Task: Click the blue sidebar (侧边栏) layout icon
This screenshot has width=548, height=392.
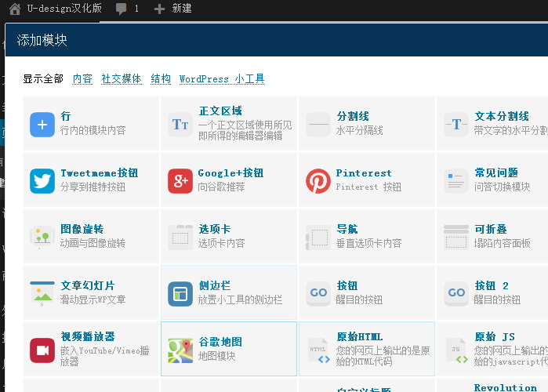Action: coord(180,294)
